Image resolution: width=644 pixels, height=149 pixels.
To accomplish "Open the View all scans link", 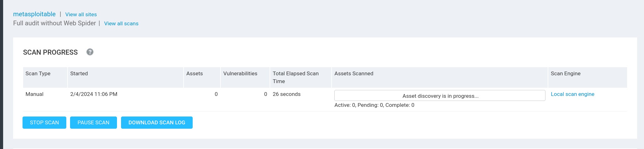I will (121, 23).
